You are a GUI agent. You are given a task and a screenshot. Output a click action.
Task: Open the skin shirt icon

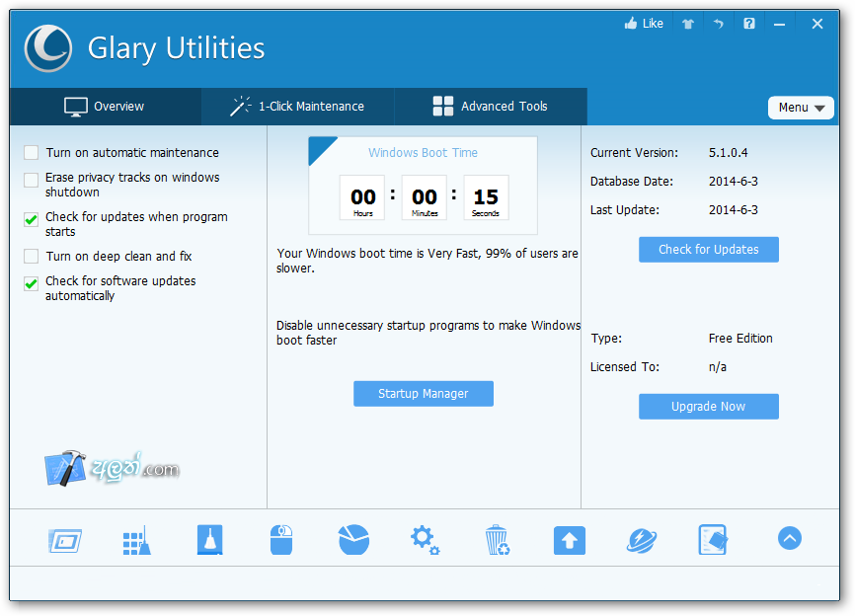pos(688,24)
